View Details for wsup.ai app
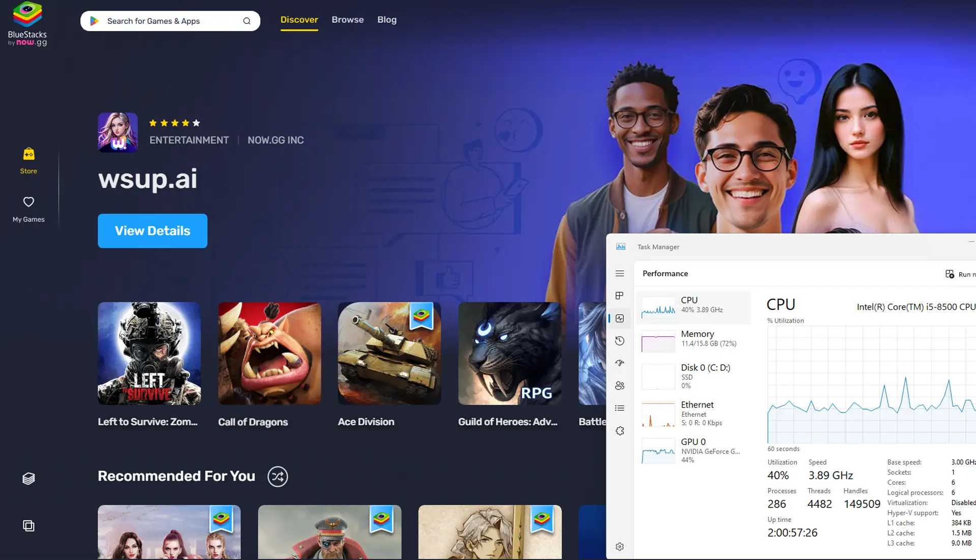Viewport: 976px width, 560px height. tap(152, 230)
